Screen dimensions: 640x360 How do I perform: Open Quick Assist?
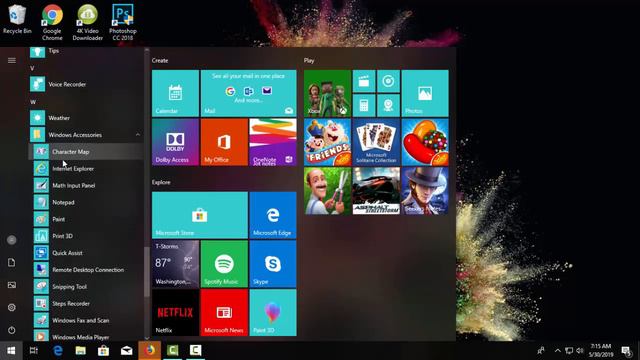click(x=86, y=253)
